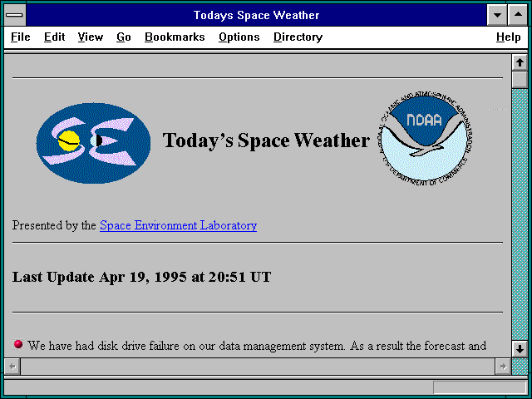This screenshot has width=532, height=399.
Task: Open the Help menu
Action: click(508, 37)
